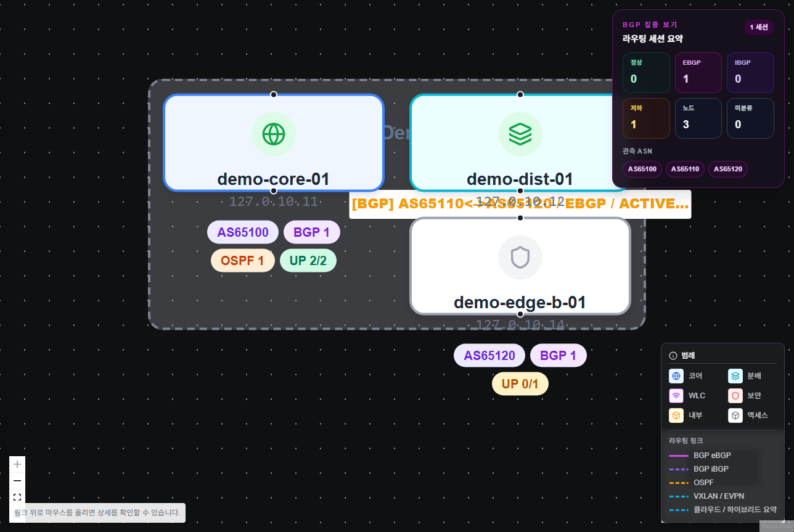Fit the view using the frame icon
Viewport: 794px width, 532px height.
pos(17,497)
